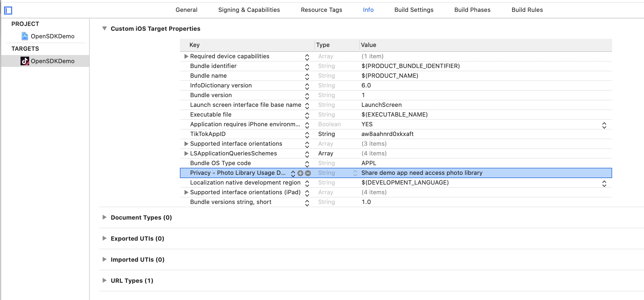The image size is (644, 300).
Task: Click the TikTokAppID value field
Action: [387, 134]
